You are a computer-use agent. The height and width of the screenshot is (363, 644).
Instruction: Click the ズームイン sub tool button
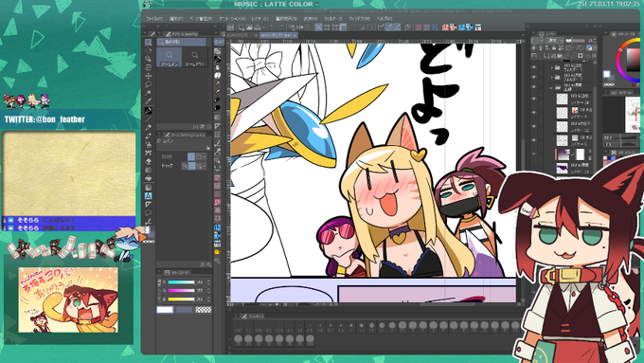(169, 57)
